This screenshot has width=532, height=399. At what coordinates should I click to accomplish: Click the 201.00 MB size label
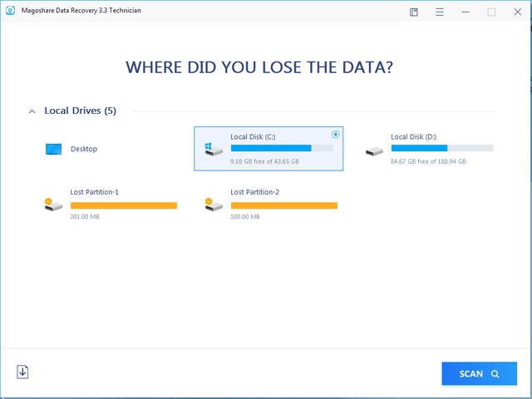point(84,217)
